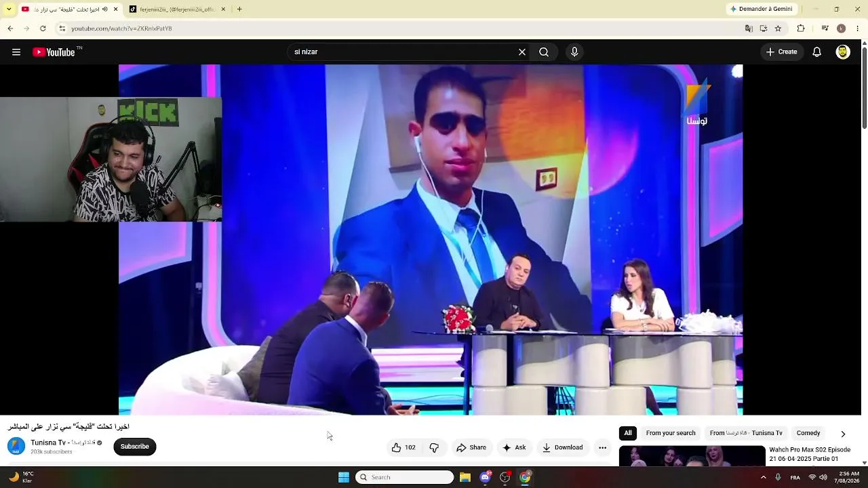This screenshot has width=868, height=488.
Task: Open Chrome three-dot menu
Action: click(x=858, y=28)
